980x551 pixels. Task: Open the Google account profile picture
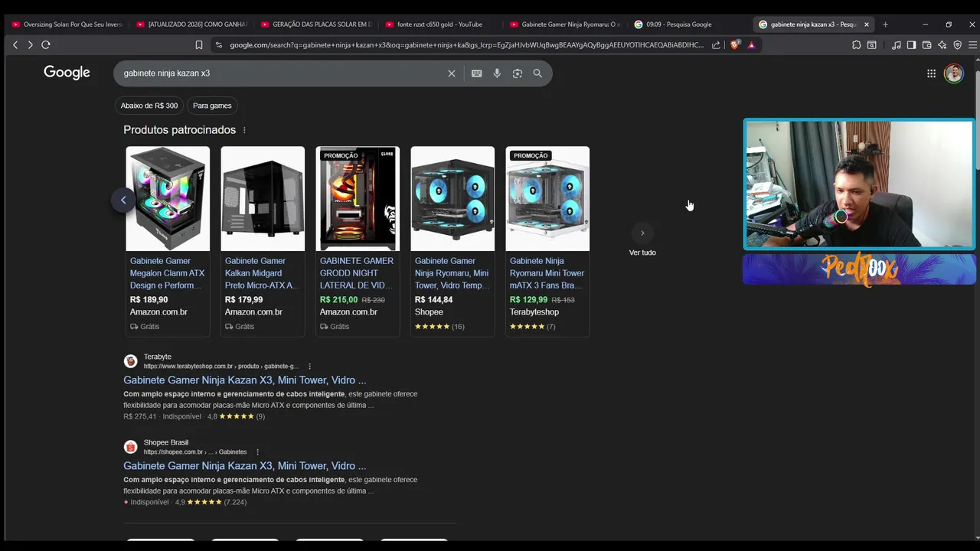(x=954, y=73)
